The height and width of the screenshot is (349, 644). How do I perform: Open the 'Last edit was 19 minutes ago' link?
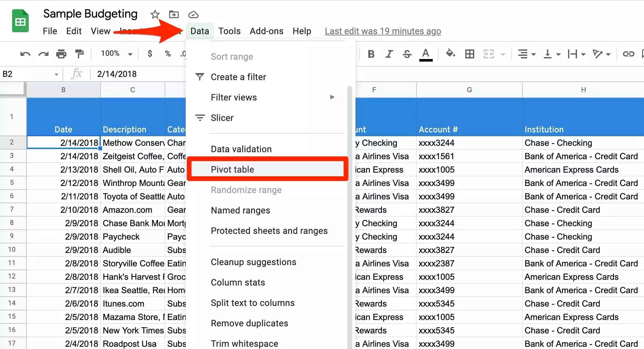coord(383,31)
